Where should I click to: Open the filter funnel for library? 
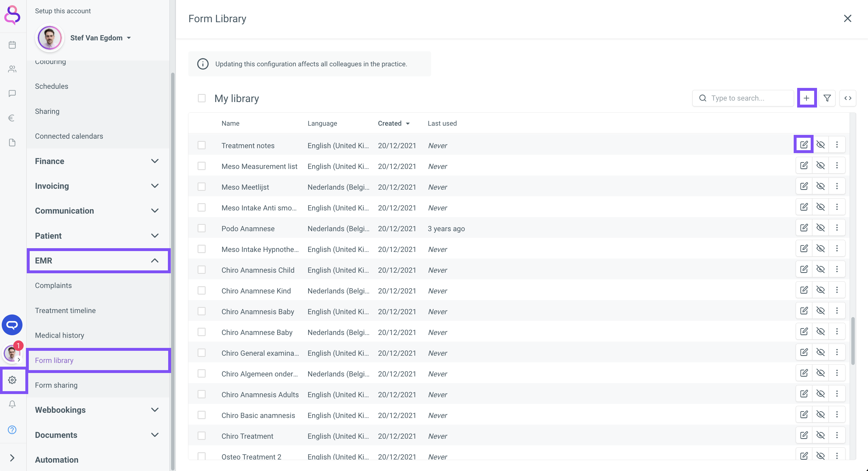827,98
